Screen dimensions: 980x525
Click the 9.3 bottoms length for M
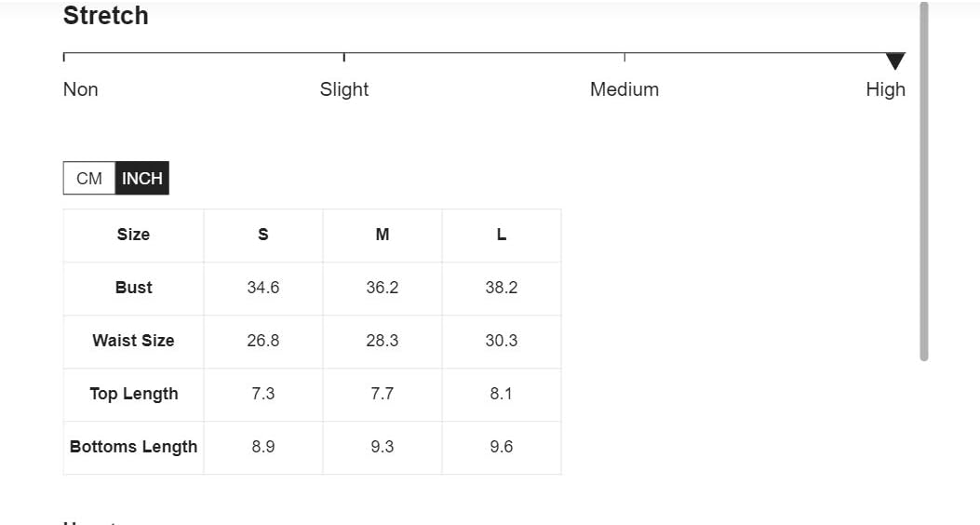(x=383, y=447)
